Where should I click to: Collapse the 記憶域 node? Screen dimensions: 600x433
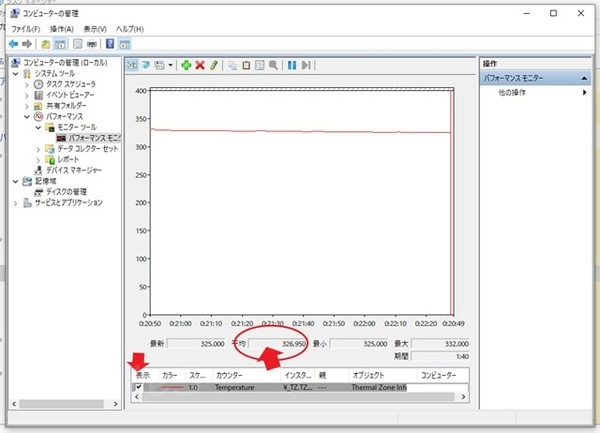16,181
